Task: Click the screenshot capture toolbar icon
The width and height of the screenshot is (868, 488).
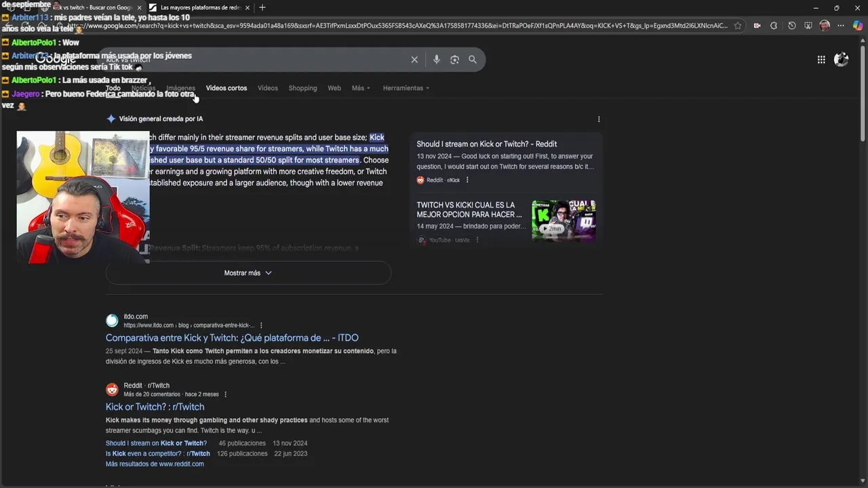Action: [808, 26]
